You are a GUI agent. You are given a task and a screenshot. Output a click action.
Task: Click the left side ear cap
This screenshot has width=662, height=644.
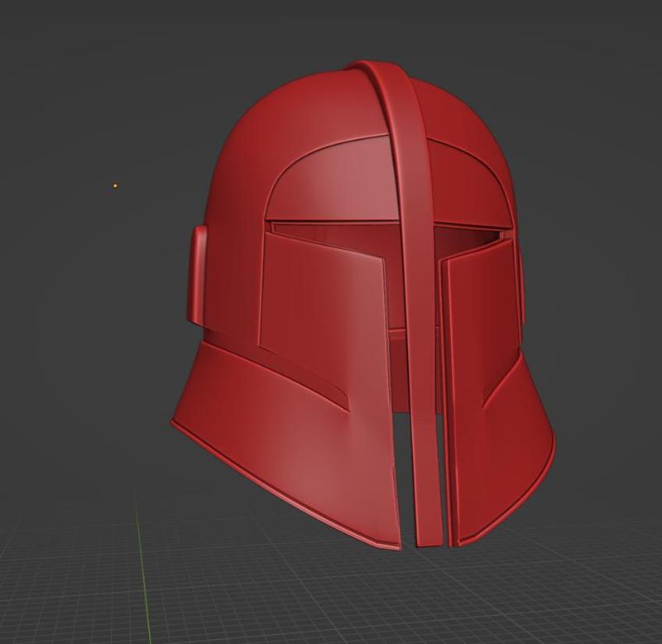tap(196, 275)
